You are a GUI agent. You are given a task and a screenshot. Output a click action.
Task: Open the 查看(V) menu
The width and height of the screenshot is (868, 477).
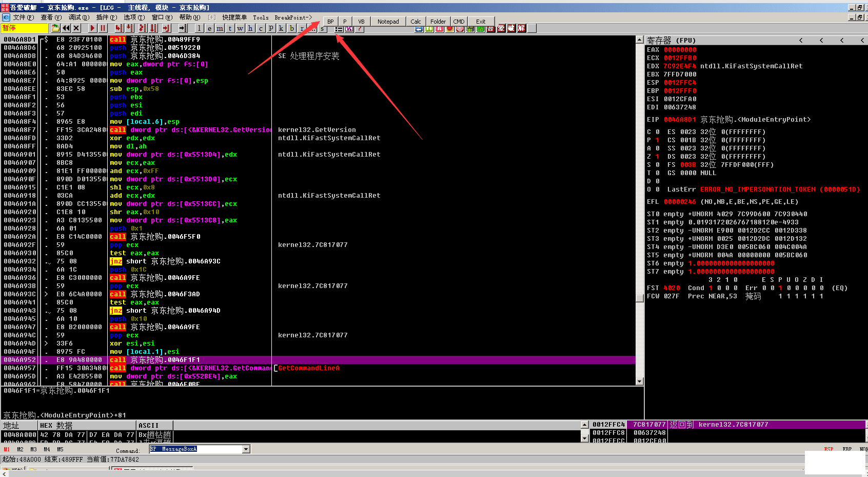(x=51, y=17)
